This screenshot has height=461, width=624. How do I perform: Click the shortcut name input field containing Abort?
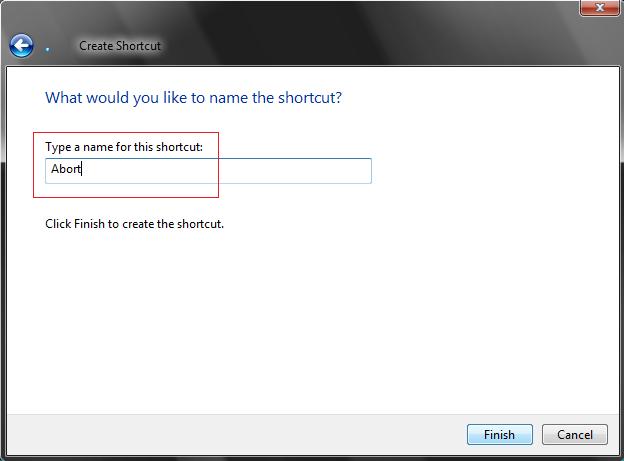(x=209, y=171)
